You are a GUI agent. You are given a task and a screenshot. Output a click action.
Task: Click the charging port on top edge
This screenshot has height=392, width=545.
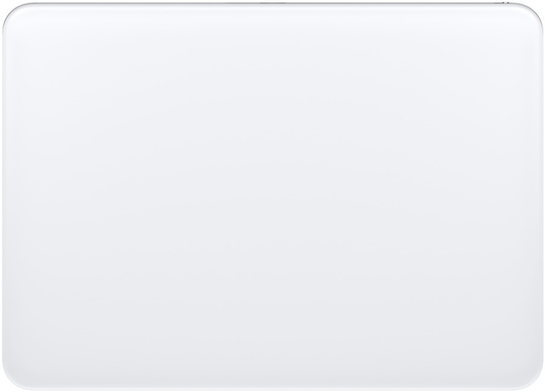[x=272, y=3]
